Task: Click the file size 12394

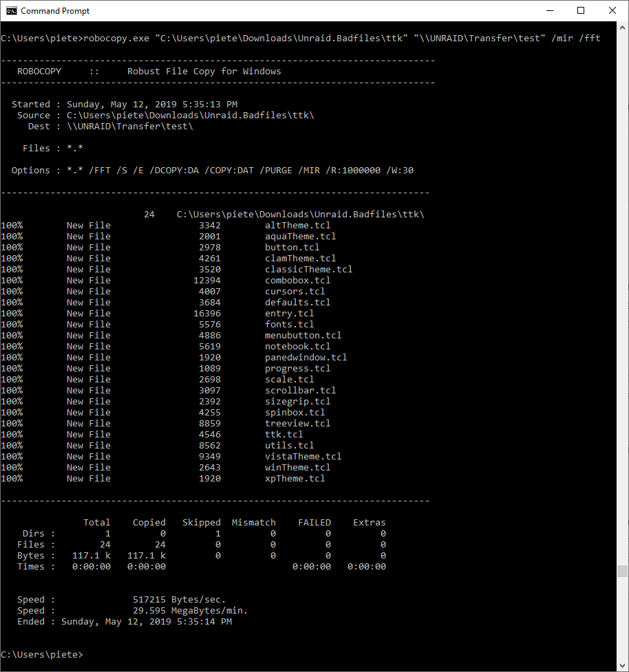Action: click(207, 280)
